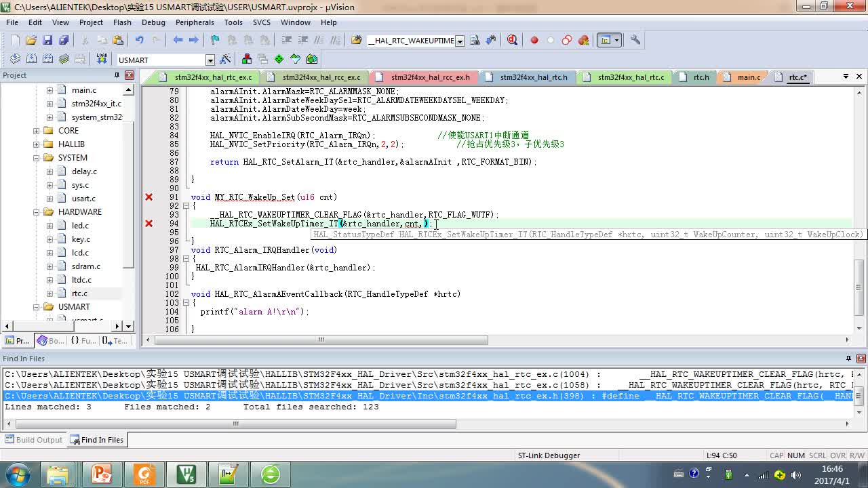Collapse the USMART group in project tree
Screen dimensions: 868x488
(36, 307)
